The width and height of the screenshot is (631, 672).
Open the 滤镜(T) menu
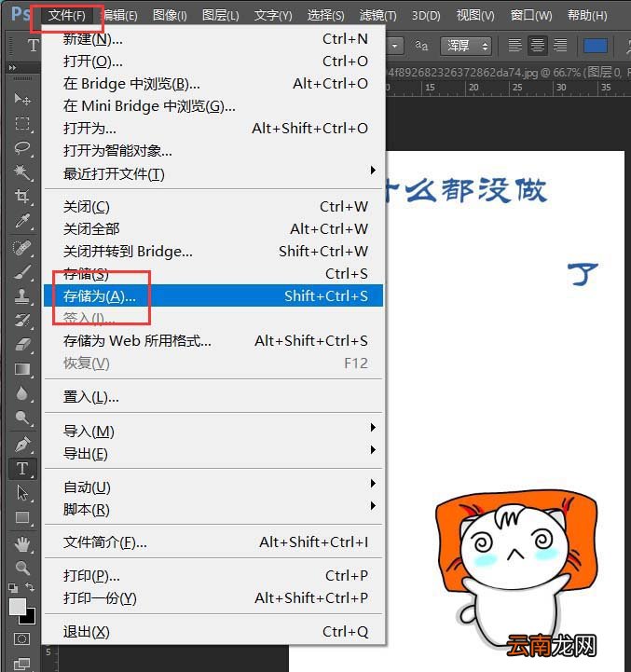pos(377,16)
